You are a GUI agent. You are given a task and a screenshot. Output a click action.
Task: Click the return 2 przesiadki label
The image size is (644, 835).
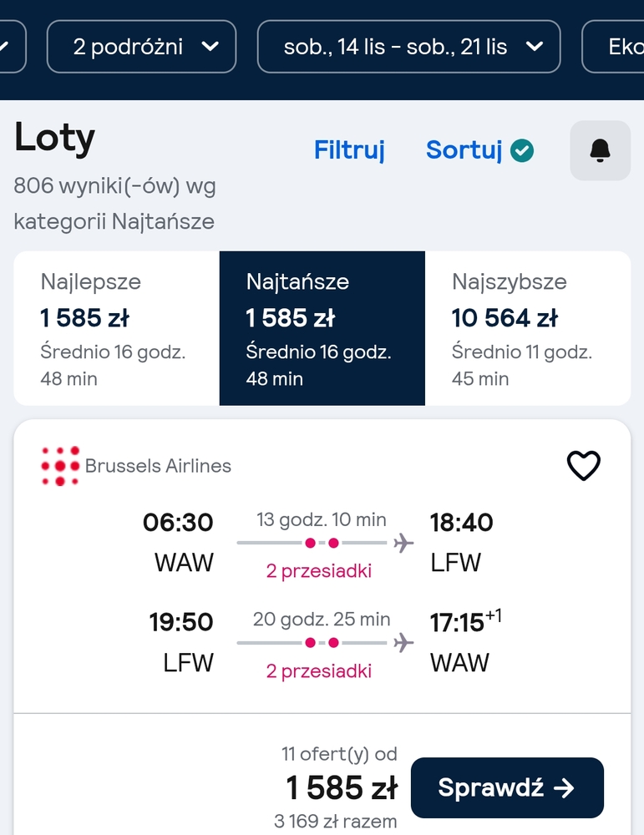point(318,671)
